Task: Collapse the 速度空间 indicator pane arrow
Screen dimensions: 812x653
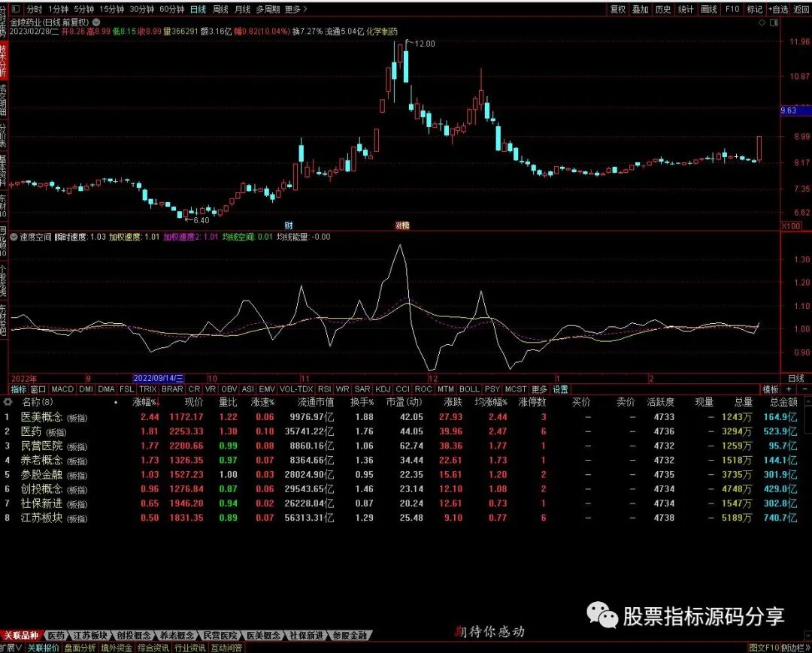Action: 14,237
